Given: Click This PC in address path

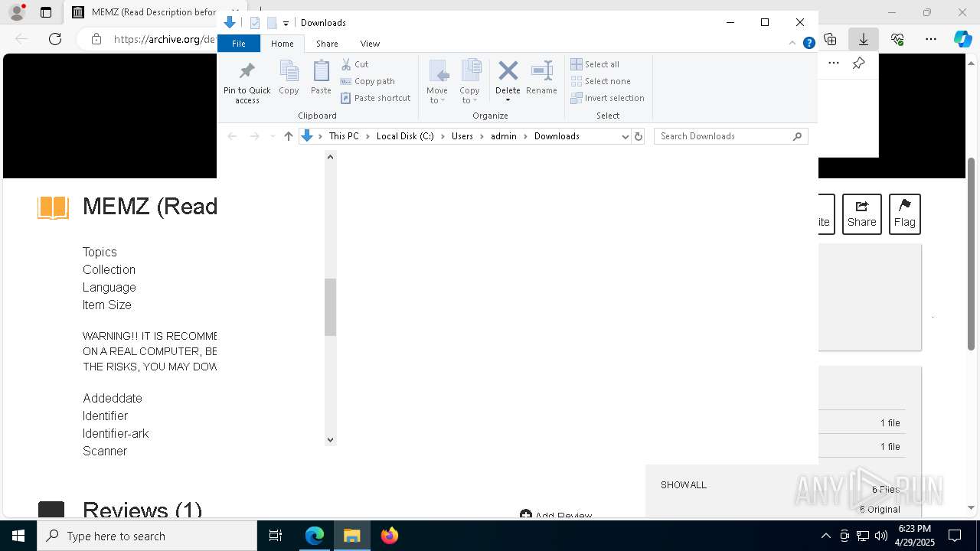Looking at the screenshot, I should 344,136.
